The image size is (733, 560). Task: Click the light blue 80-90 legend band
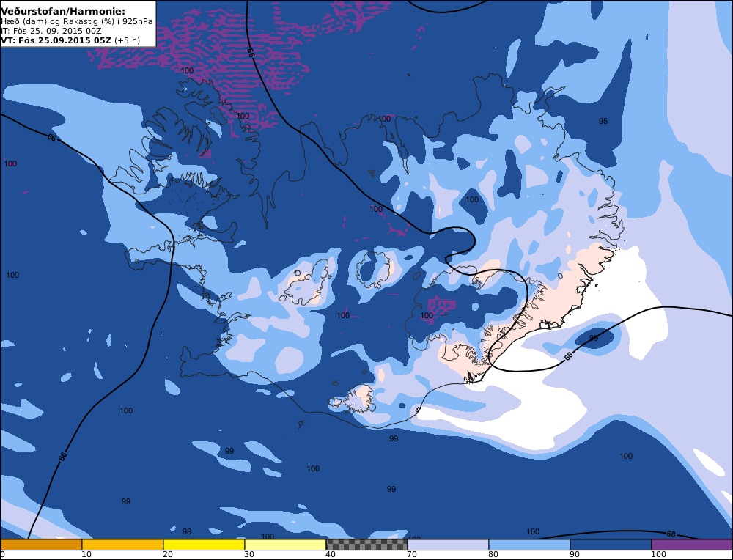coord(529,545)
